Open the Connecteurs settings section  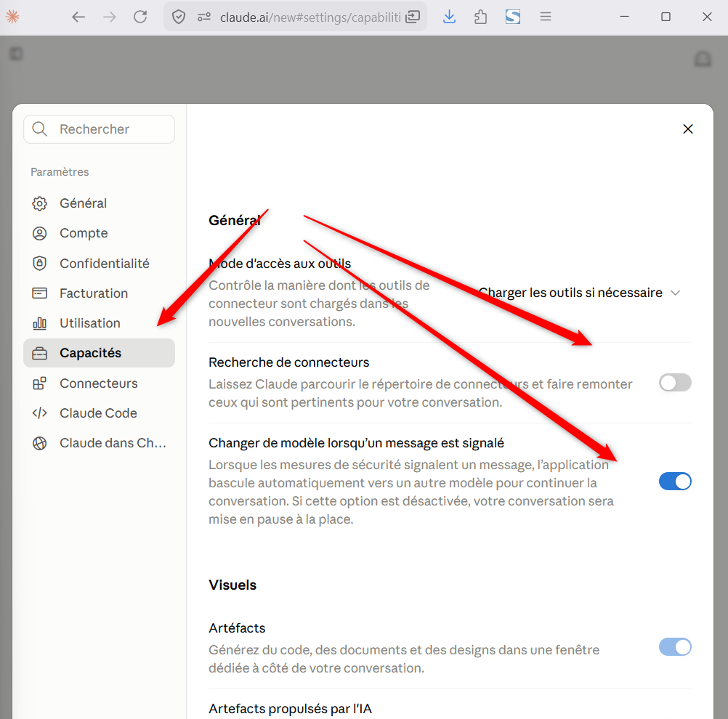tap(99, 383)
